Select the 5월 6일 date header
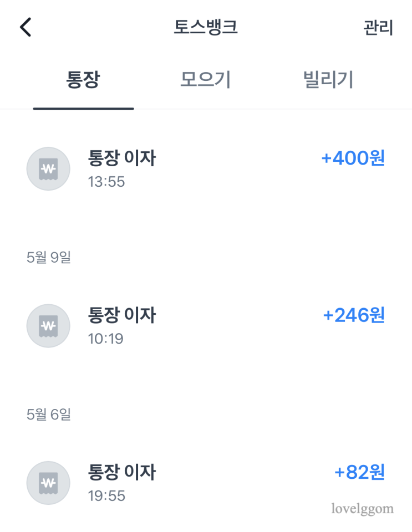 49,415
